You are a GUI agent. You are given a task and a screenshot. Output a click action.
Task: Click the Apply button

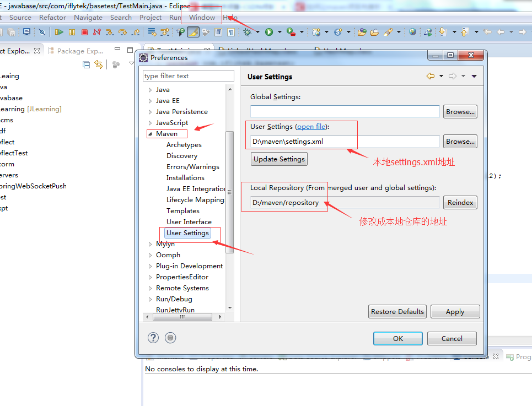point(455,311)
